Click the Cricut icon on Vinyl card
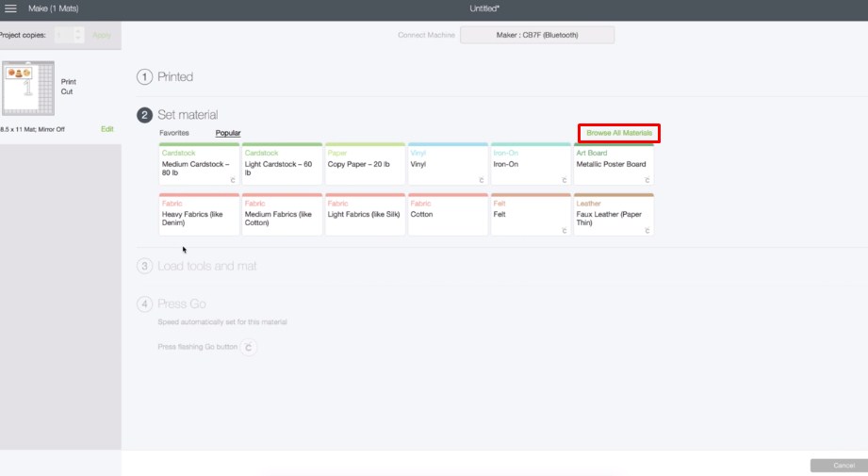Viewport: 868px width, 476px height. tap(481, 180)
